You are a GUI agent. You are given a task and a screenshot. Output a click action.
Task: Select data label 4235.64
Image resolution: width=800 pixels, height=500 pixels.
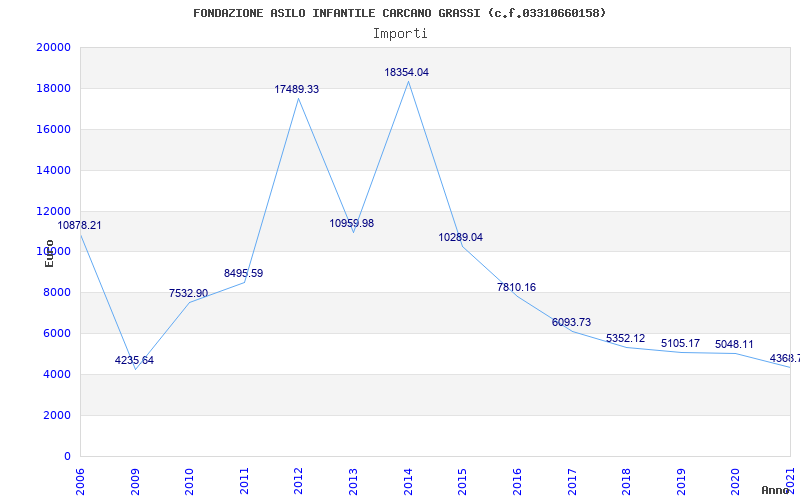coord(134,360)
